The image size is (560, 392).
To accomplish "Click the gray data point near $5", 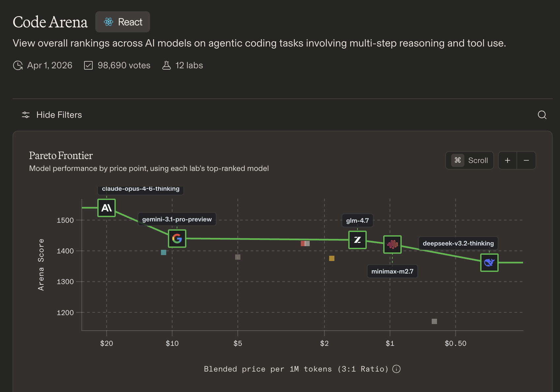I will pos(238,257).
